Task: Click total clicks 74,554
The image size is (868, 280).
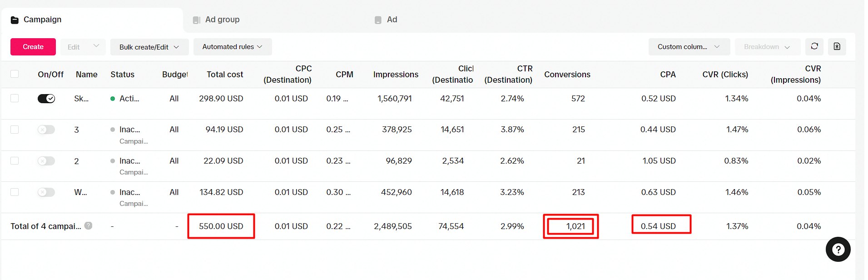Action: coord(451,226)
